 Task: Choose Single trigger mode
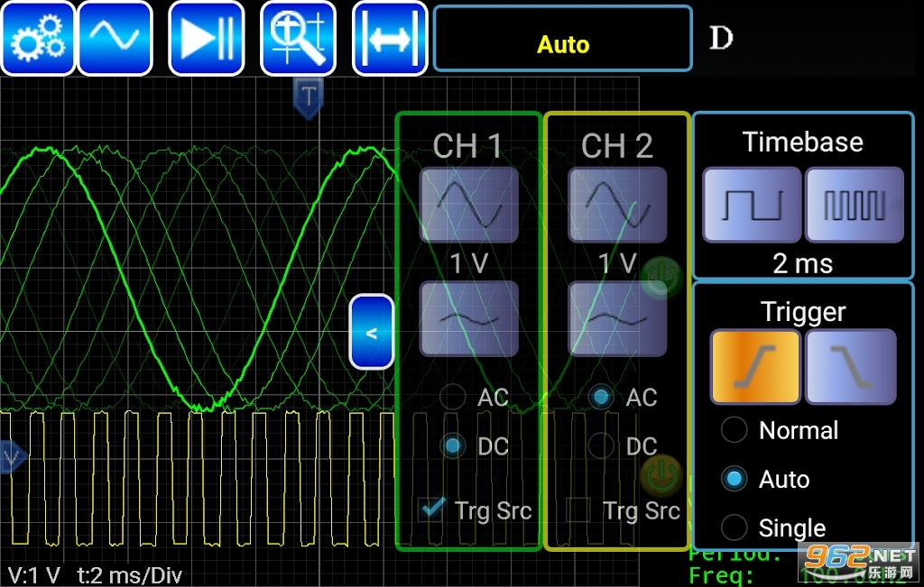click(735, 527)
